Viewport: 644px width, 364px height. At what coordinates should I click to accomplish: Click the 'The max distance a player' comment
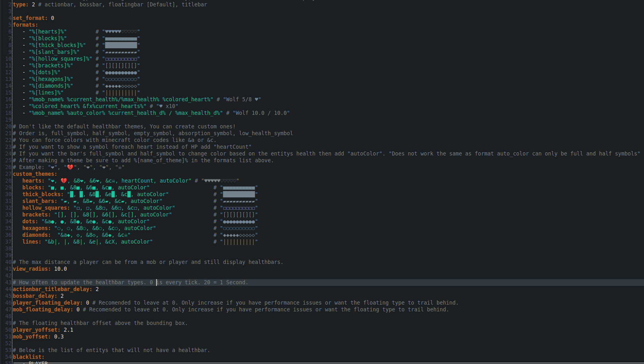[x=148, y=262]
